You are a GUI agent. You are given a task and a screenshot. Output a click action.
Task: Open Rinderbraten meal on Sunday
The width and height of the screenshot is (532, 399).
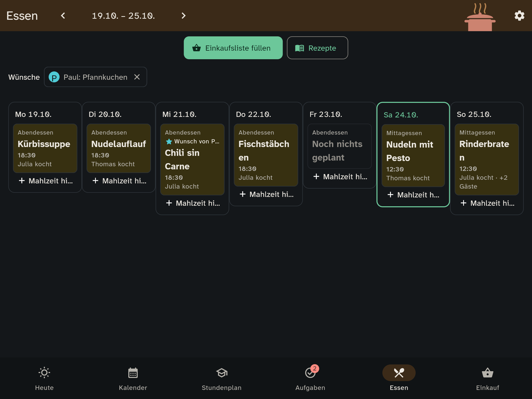pyautogui.click(x=487, y=159)
